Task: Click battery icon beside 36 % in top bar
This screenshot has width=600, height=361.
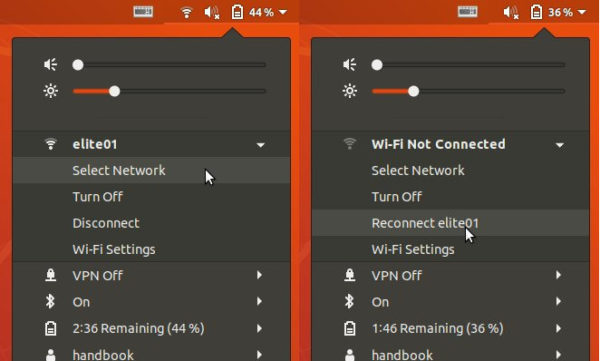Action: coord(536,12)
